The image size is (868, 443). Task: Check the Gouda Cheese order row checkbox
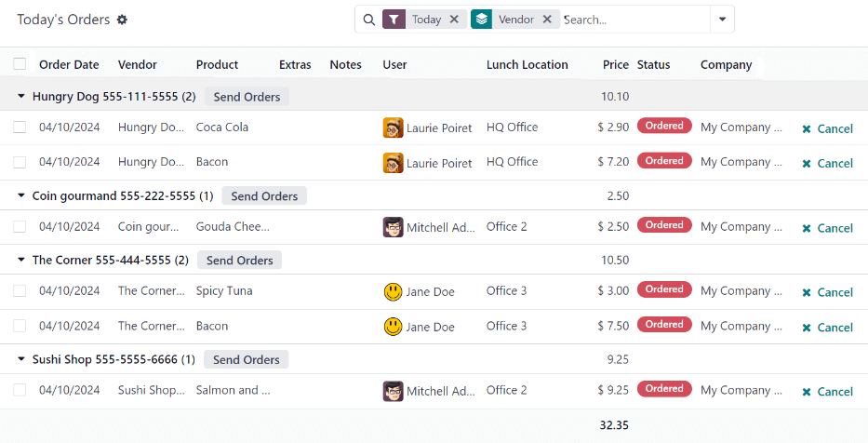[x=20, y=227]
